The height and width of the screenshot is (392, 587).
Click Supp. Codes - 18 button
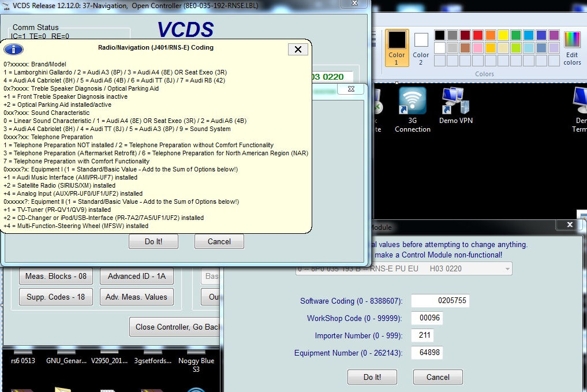pos(55,297)
